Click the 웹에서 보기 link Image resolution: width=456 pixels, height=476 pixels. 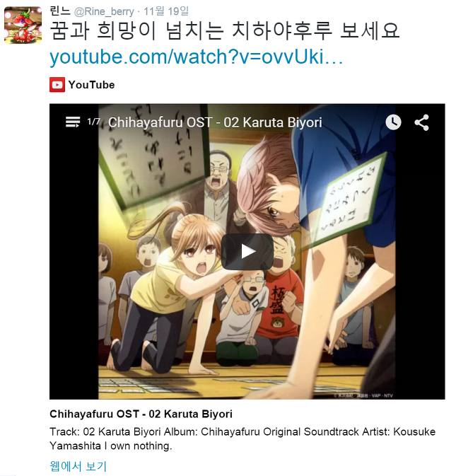click(x=78, y=466)
